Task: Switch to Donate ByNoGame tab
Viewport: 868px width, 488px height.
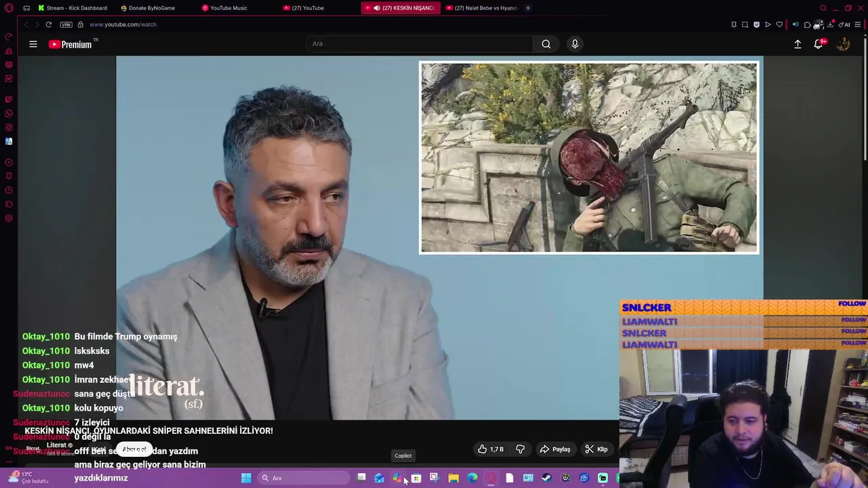Action: (x=148, y=8)
